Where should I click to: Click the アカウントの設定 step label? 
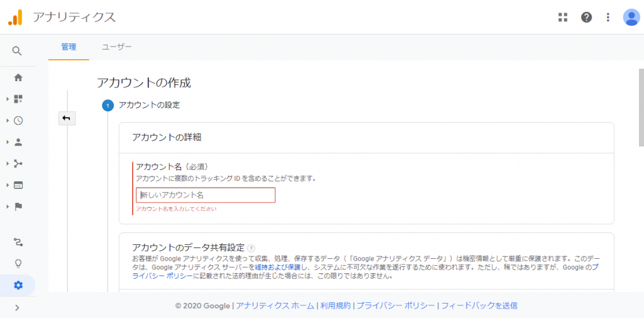[149, 105]
